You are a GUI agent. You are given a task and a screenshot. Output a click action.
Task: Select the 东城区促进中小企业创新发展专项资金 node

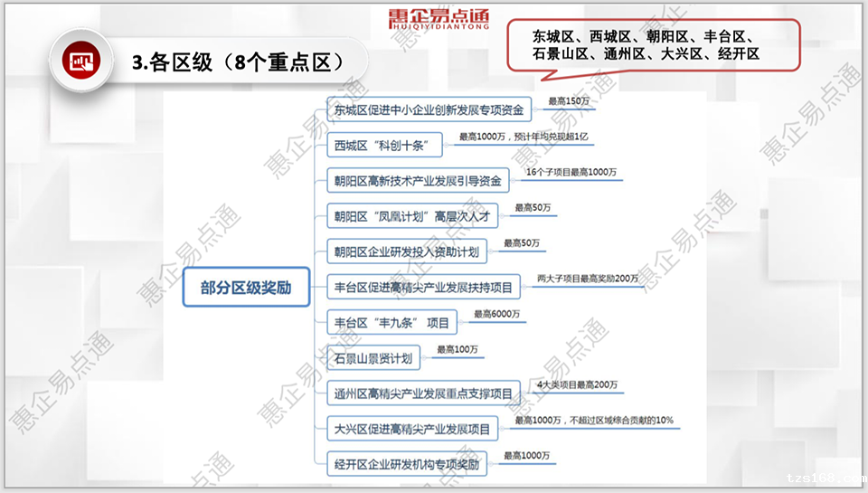pyautogui.click(x=429, y=110)
